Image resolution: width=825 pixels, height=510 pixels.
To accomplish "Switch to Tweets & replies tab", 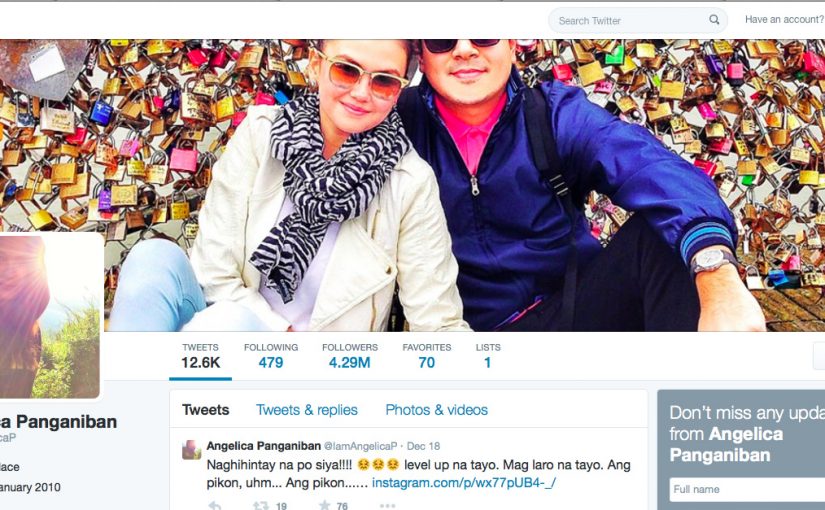I will 307,410.
